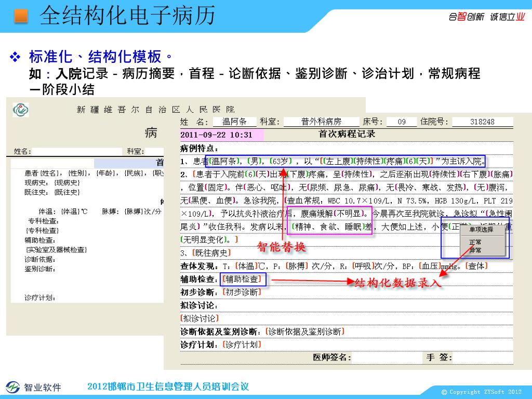
Task: Click the 新疆维吾尔自治区人民医院 header text
Action: pyautogui.click(x=156, y=109)
